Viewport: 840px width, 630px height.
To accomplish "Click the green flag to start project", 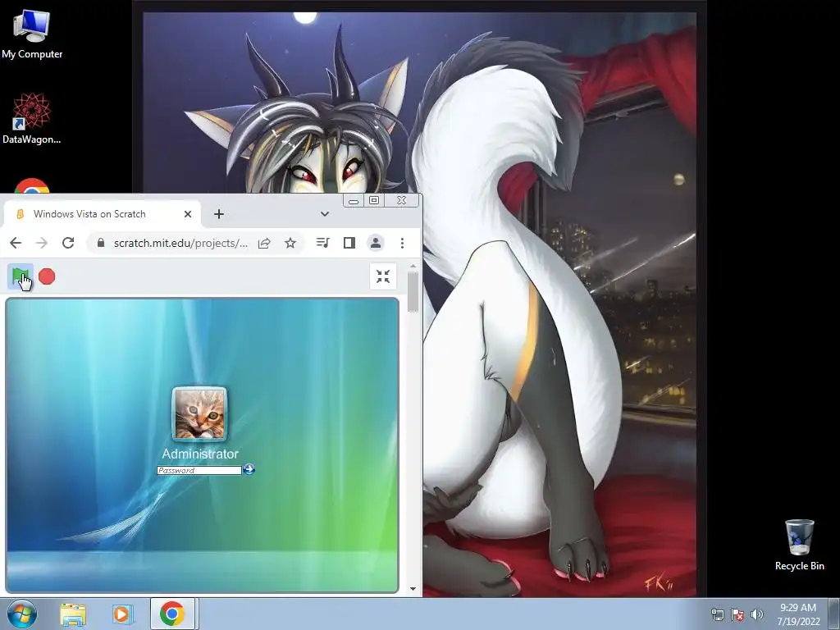I will coord(21,276).
